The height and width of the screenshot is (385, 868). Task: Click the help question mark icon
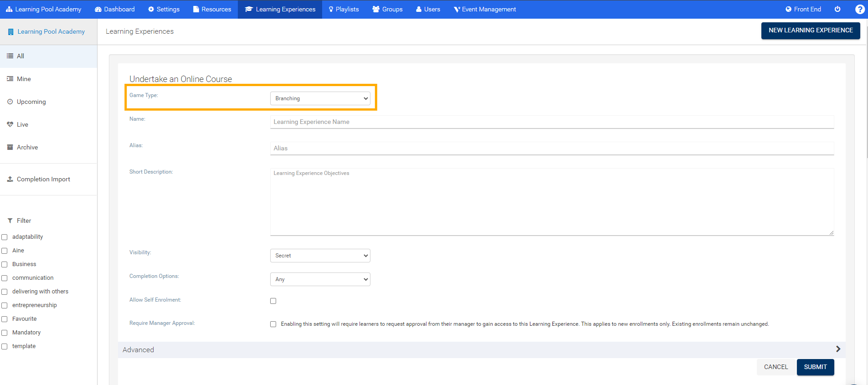click(x=860, y=9)
